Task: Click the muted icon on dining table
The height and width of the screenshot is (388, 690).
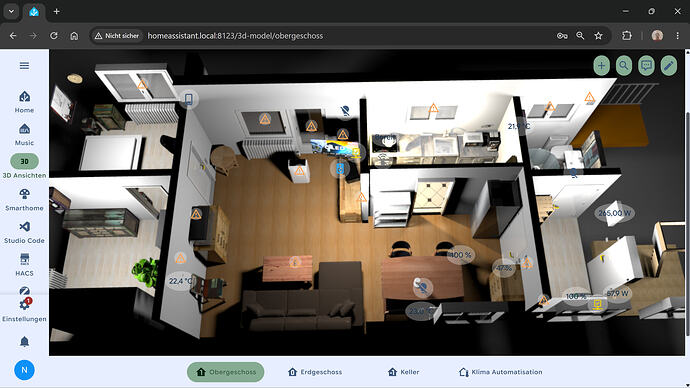Action: (x=422, y=288)
